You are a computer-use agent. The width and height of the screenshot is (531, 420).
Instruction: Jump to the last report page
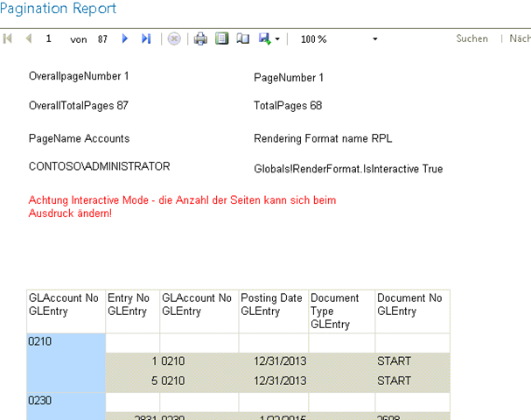tap(146, 39)
